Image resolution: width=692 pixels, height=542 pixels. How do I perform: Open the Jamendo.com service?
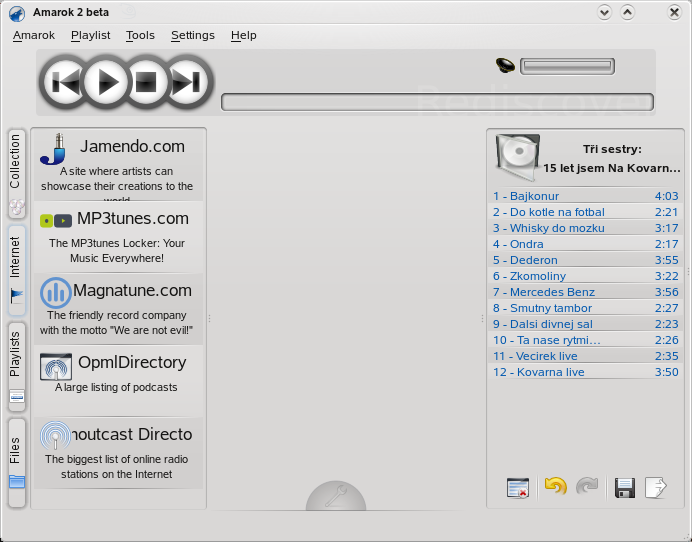pos(118,164)
